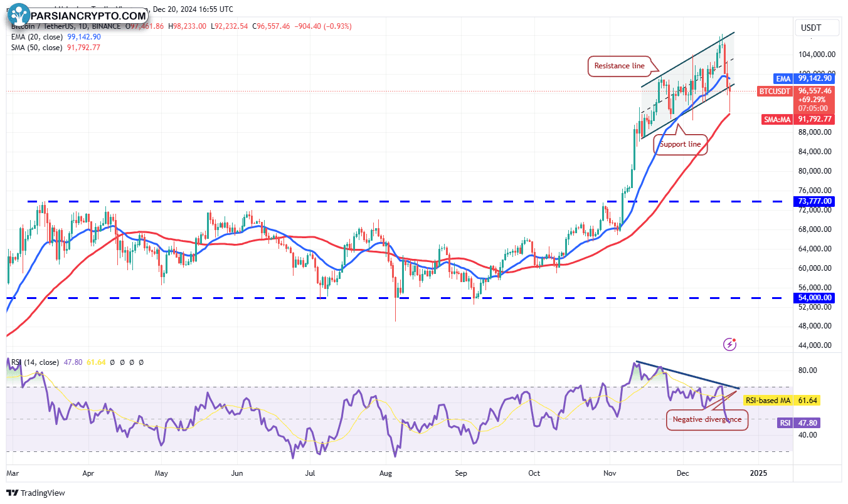Select the RSI (14, close) indicator legend

coord(35,362)
